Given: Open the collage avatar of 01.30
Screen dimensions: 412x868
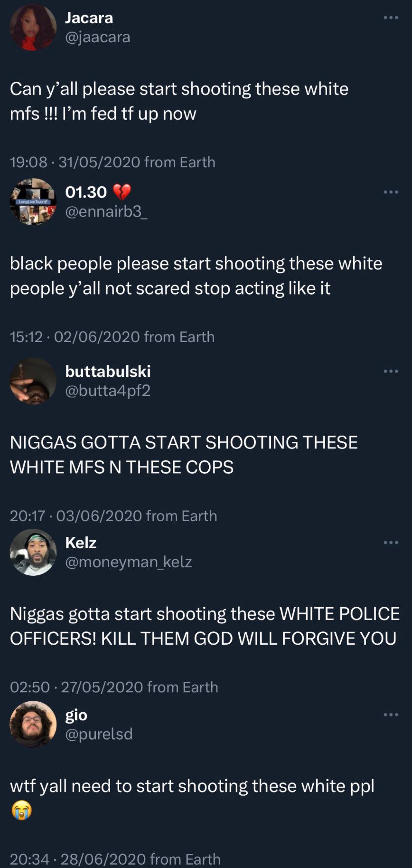Looking at the screenshot, I should pos(33,202).
